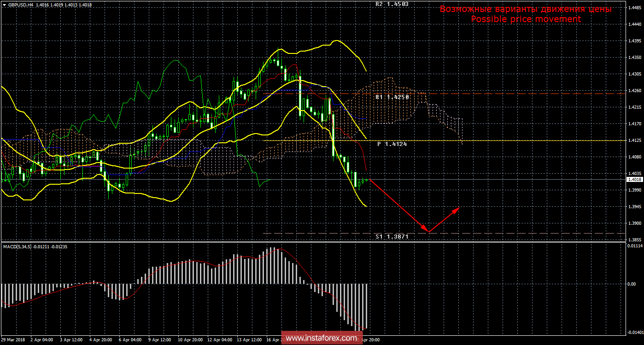Click the -0.01401 MACD scale value
Image resolution: width=644 pixels, height=345 pixels.
pos(635,332)
